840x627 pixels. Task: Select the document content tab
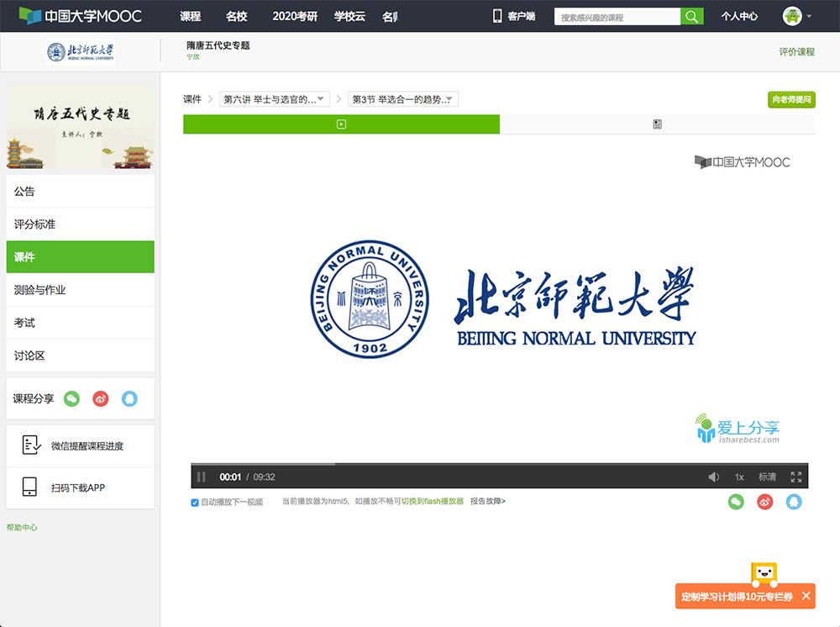658,124
